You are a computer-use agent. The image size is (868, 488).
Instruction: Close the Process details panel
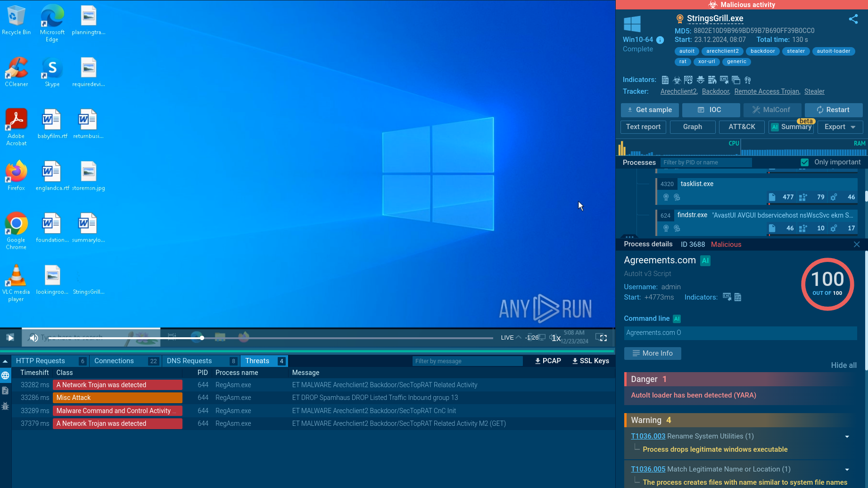click(x=856, y=244)
